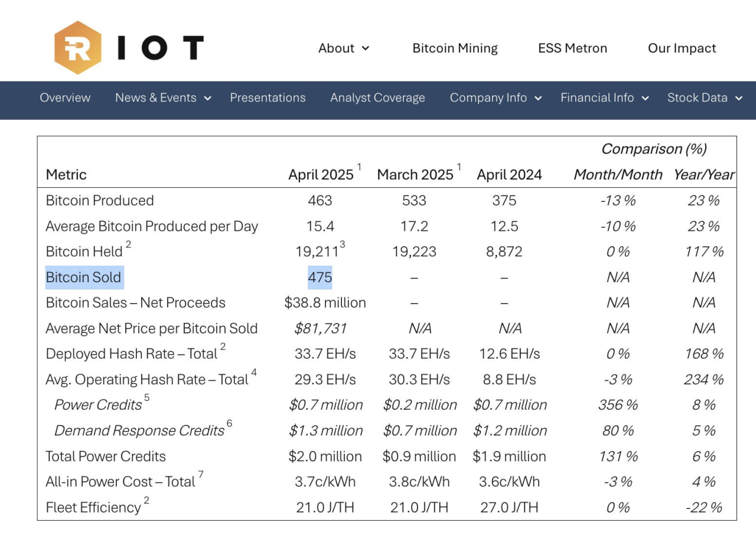Image resolution: width=756 pixels, height=542 pixels.
Task: Expand the News & Events chevron
Action: pos(207,99)
